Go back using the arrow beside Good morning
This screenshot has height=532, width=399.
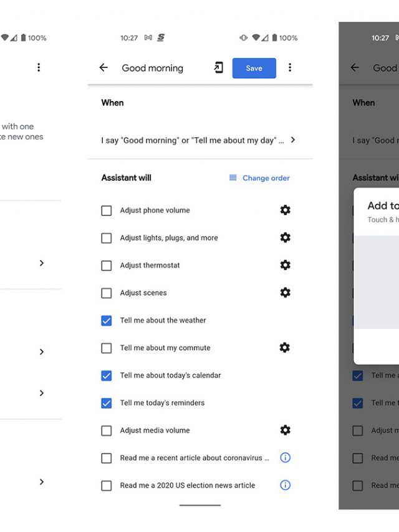pos(103,68)
